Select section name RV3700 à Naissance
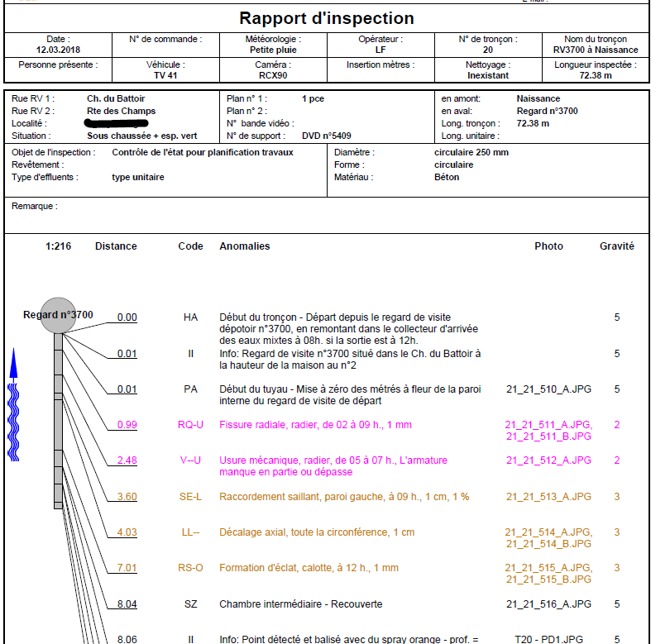651x644 pixels. click(x=596, y=50)
